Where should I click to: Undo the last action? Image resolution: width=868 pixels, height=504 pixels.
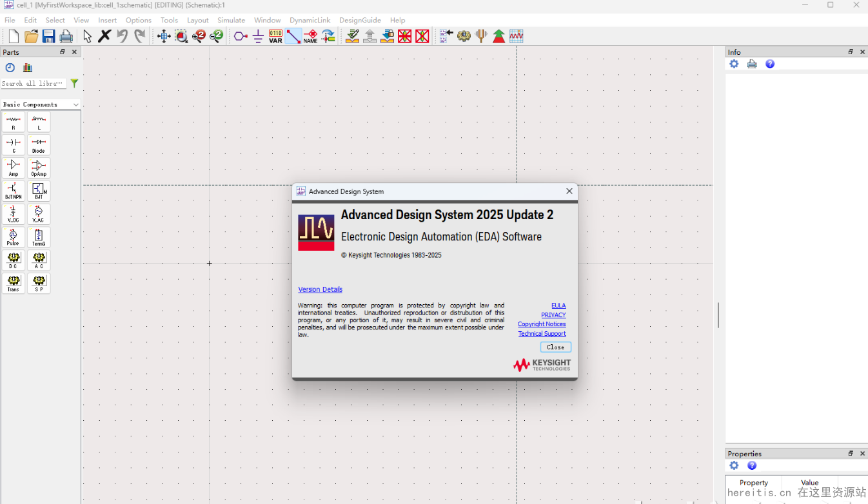click(122, 36)
